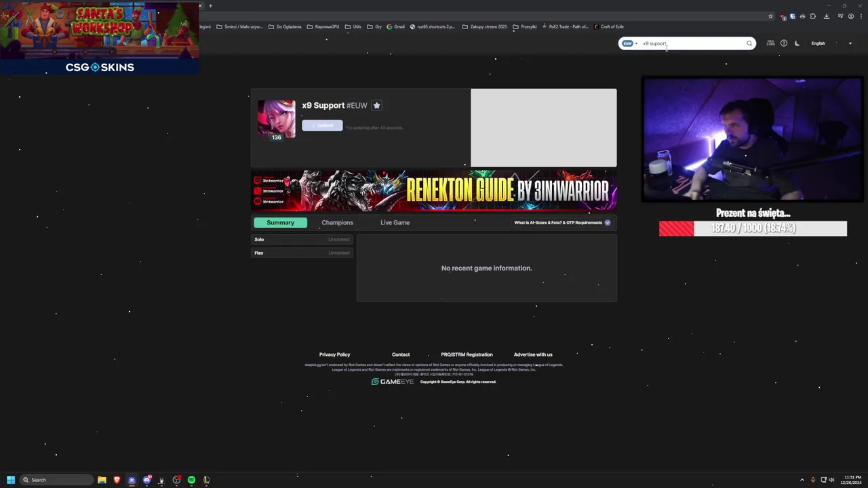
Task: Open the Live Game tab
Action: pos(395,222)
